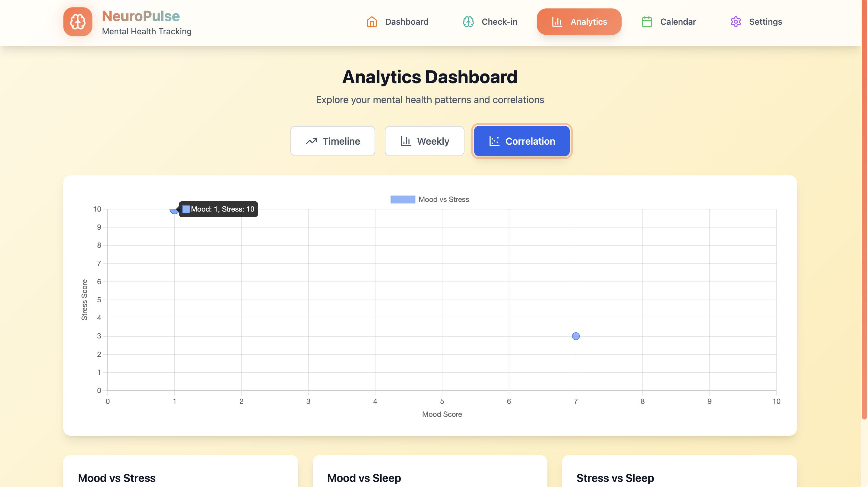Click the Weekly bar chart icon
Screen dimensions: 868x487
(x=405, y=141)
